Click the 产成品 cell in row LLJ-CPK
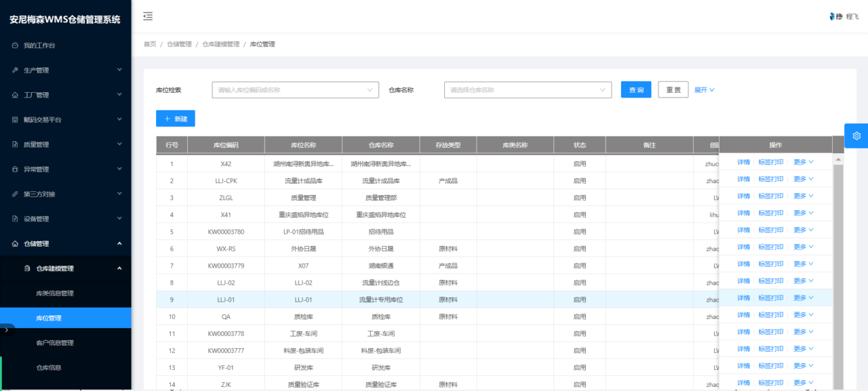 (448, 181)
